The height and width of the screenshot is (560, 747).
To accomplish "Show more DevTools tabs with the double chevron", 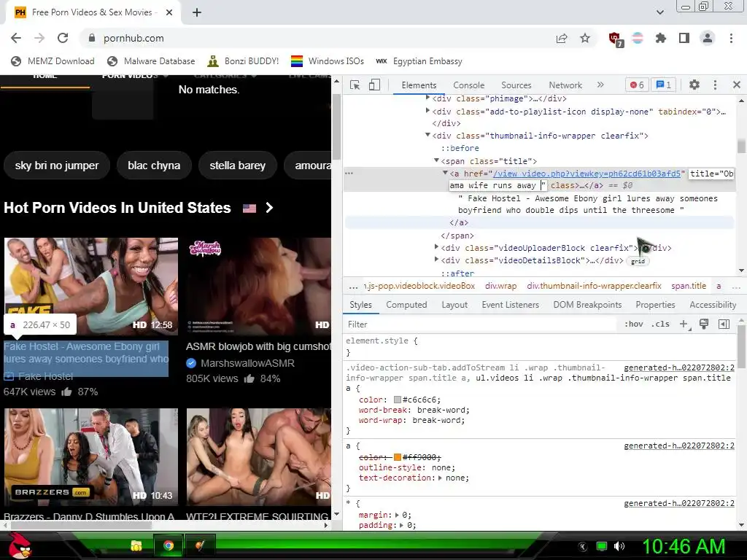I will coord(600,85).
